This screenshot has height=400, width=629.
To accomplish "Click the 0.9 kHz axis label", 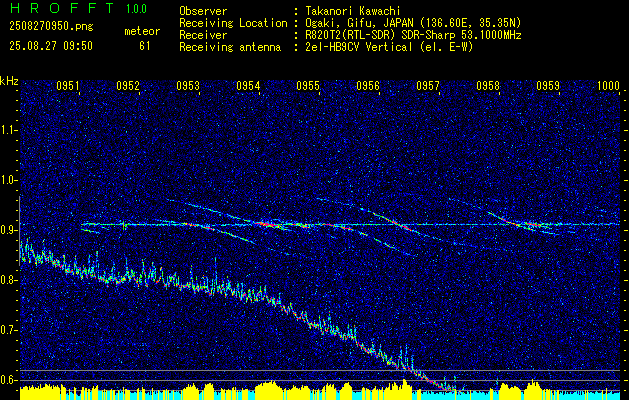I will point(9,230).
